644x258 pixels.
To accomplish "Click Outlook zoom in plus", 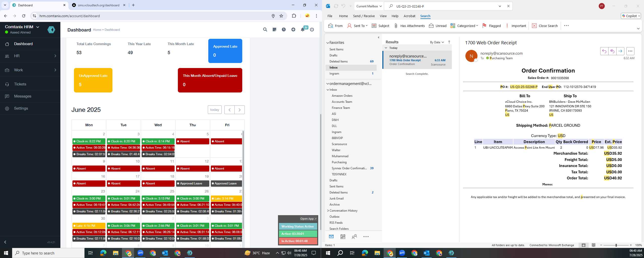I will click(631, 245).
